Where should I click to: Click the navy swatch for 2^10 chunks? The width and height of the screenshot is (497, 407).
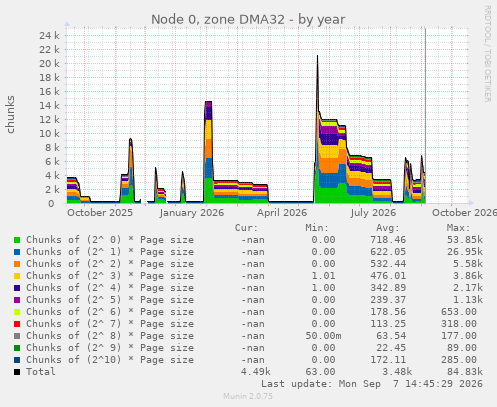tap(17, 360)
